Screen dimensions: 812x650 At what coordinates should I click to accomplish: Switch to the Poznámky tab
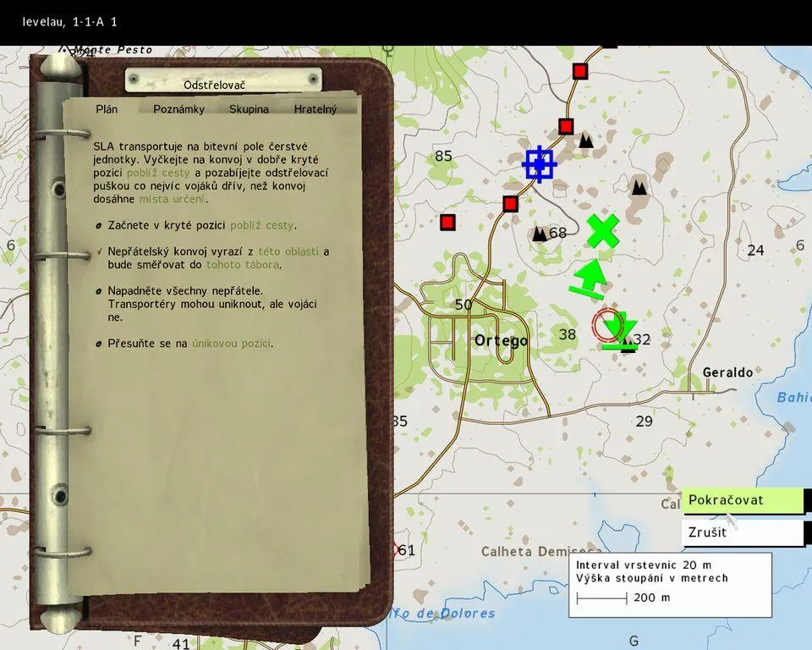[x=178, y=109]
